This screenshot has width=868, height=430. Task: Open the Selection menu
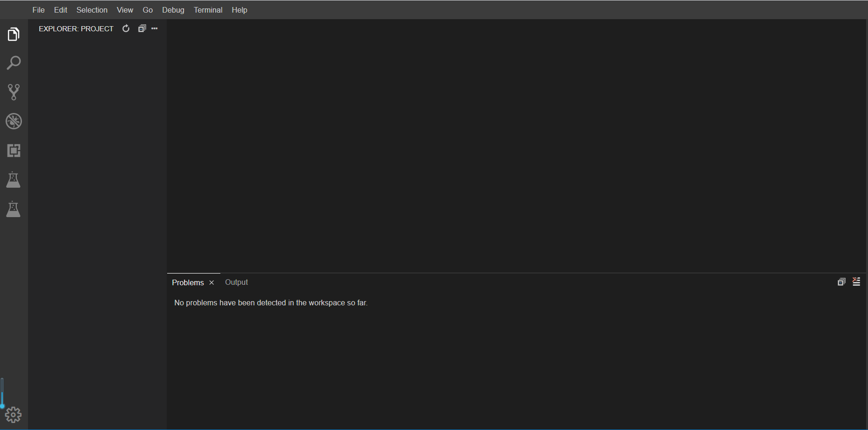point(92,10)
